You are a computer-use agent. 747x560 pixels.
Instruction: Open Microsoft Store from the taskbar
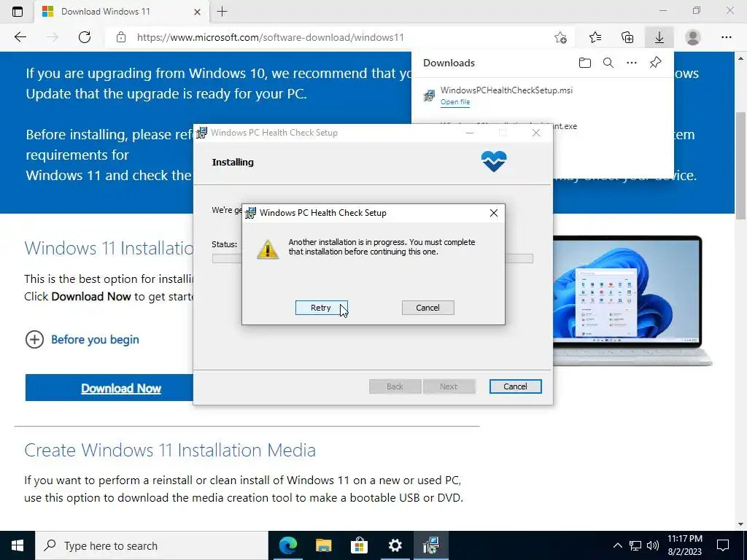point(359,545)
